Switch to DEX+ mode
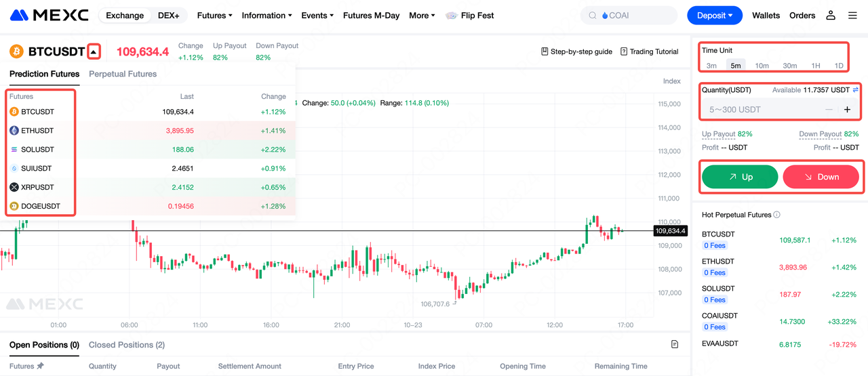The image size is (868, 376). pyautogui.click(x=168, y=16)
